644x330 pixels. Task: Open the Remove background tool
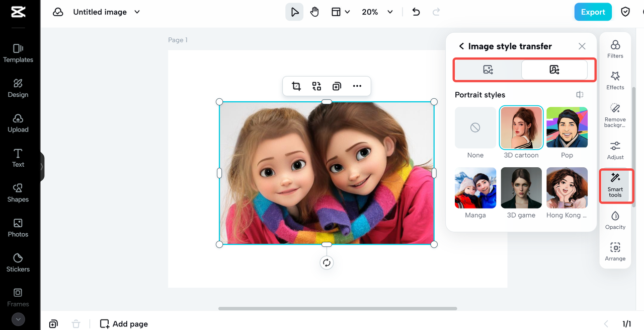point(615,115)
